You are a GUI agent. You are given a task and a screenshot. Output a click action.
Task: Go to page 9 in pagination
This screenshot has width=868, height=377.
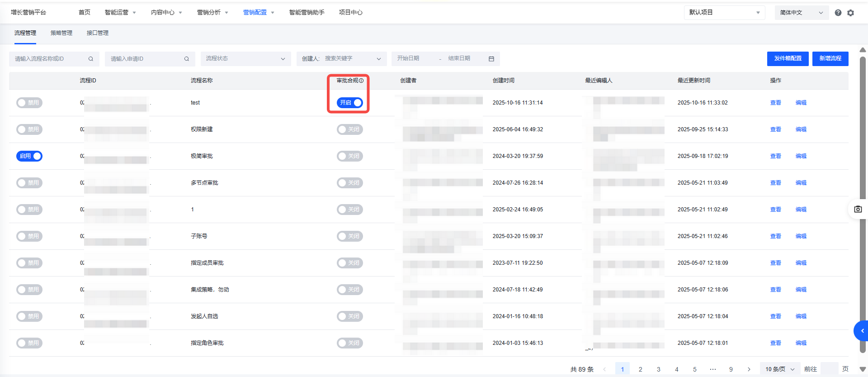coord(731,369)
